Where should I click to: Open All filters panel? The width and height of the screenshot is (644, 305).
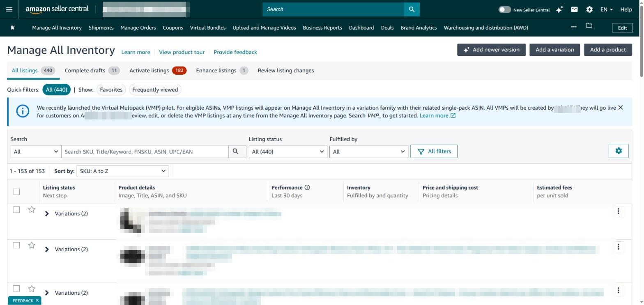point(434,151)
